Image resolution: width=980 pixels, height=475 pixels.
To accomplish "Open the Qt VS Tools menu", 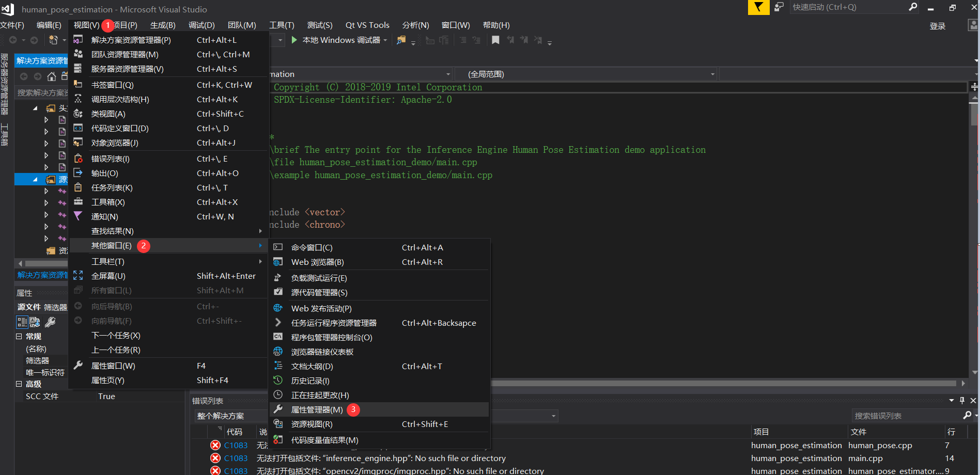I will [367, 25].
